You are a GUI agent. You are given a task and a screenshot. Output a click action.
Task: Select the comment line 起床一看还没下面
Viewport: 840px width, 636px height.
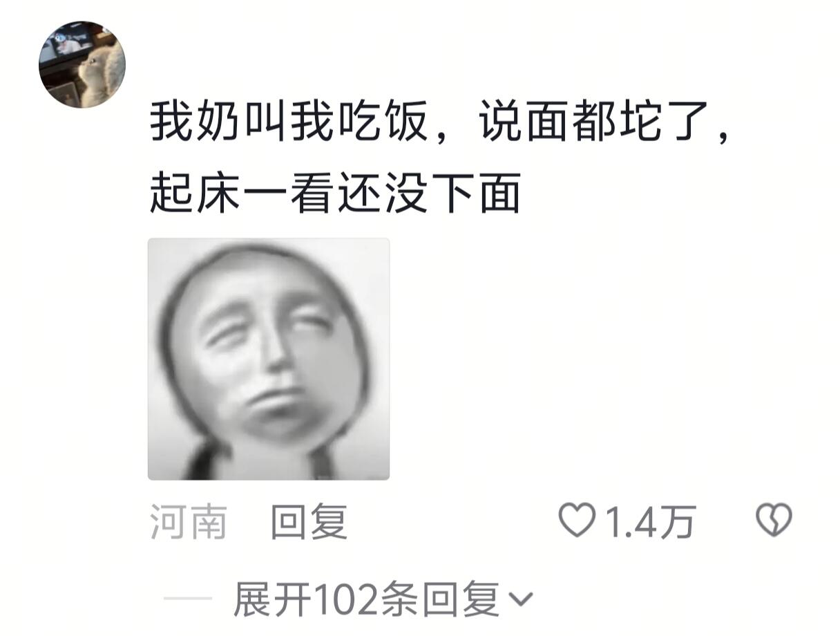click(335, 193)
